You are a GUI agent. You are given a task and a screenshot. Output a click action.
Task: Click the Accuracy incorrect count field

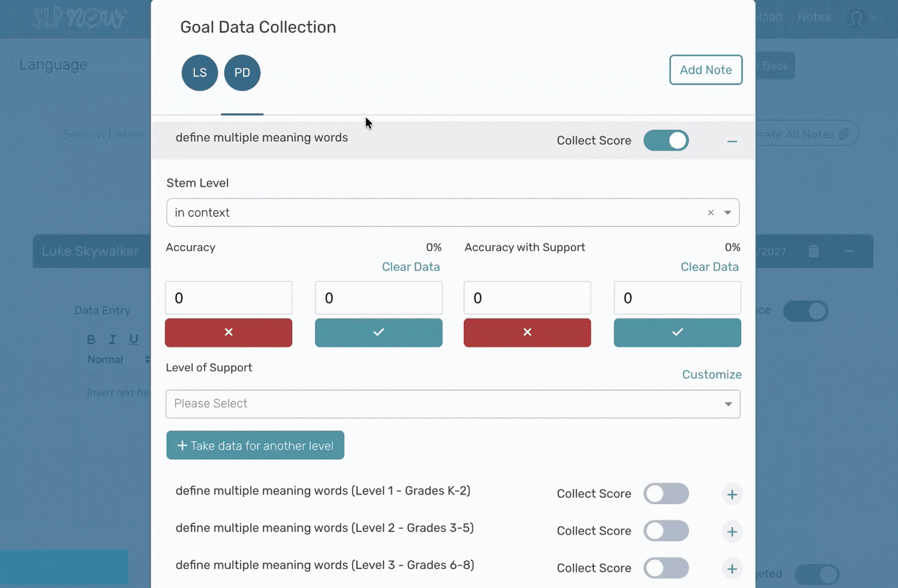(229, 298)
